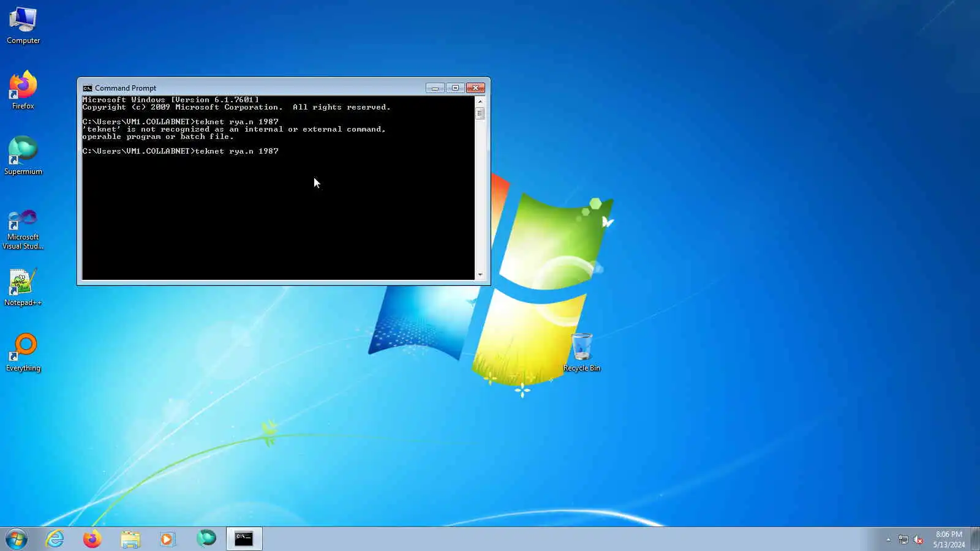980x551 pixels.
Task: Click the Command Prompt taskbar button
Action: [x=244, y=539]
